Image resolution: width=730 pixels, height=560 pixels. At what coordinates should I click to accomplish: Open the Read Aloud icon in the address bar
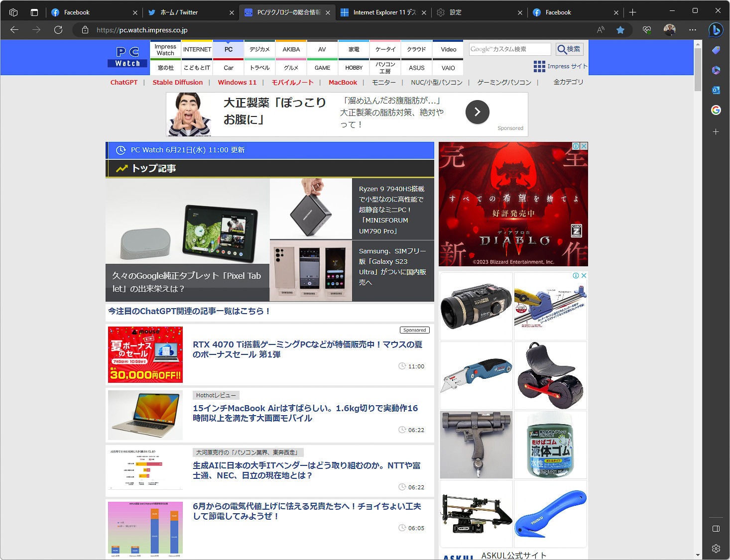pyautogui.click(x=601, y=30)
